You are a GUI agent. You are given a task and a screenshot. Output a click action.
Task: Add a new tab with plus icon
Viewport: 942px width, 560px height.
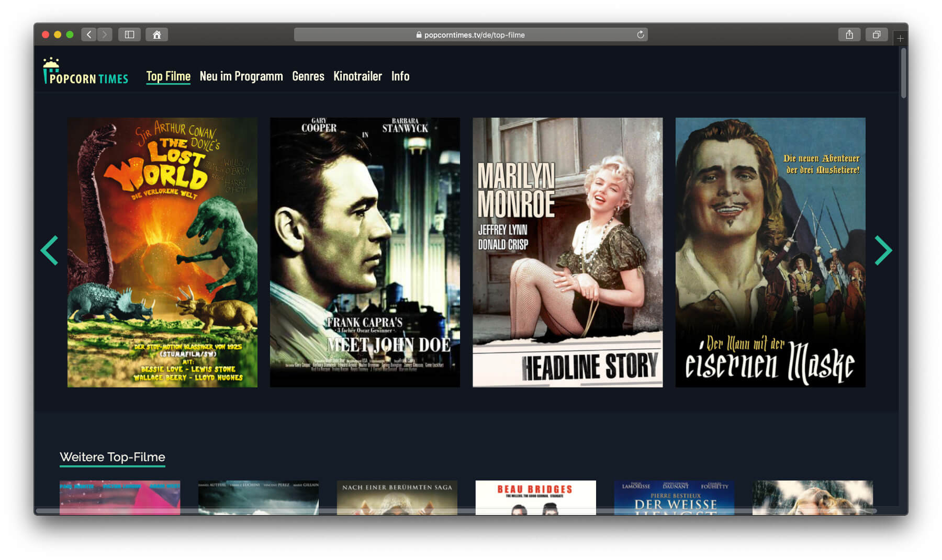pos(900,38)
